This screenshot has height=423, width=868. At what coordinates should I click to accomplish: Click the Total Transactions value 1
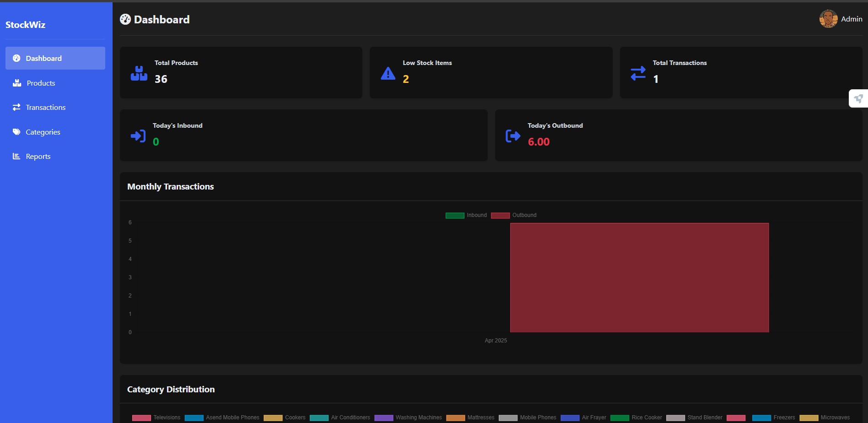(656, 79)
